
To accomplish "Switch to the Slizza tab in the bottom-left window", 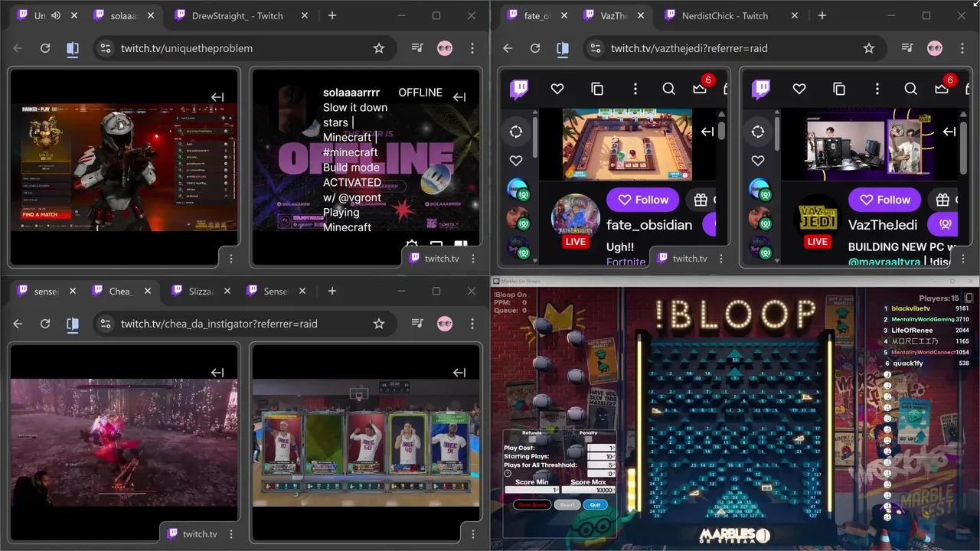I will [x=201, y=291].
